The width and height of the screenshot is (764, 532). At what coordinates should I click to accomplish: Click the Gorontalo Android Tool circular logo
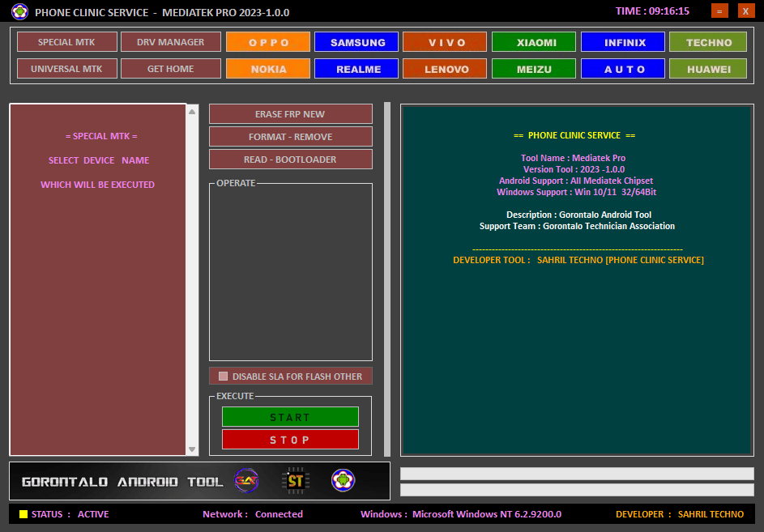245,480
